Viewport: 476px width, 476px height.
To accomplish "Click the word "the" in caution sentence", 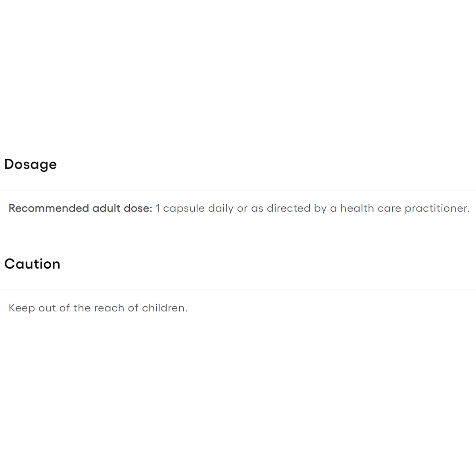I will (x=82, y=308).
